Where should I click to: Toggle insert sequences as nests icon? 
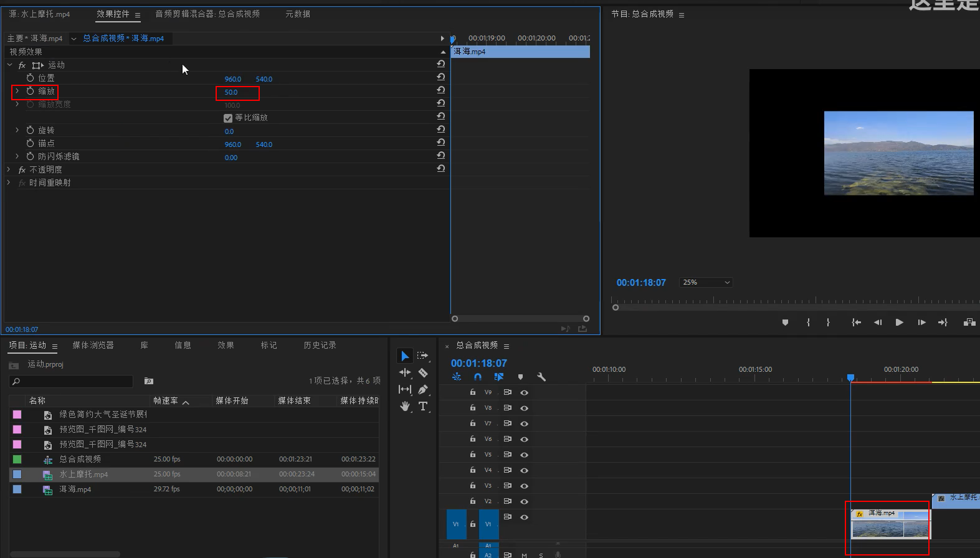coord(457,377)
